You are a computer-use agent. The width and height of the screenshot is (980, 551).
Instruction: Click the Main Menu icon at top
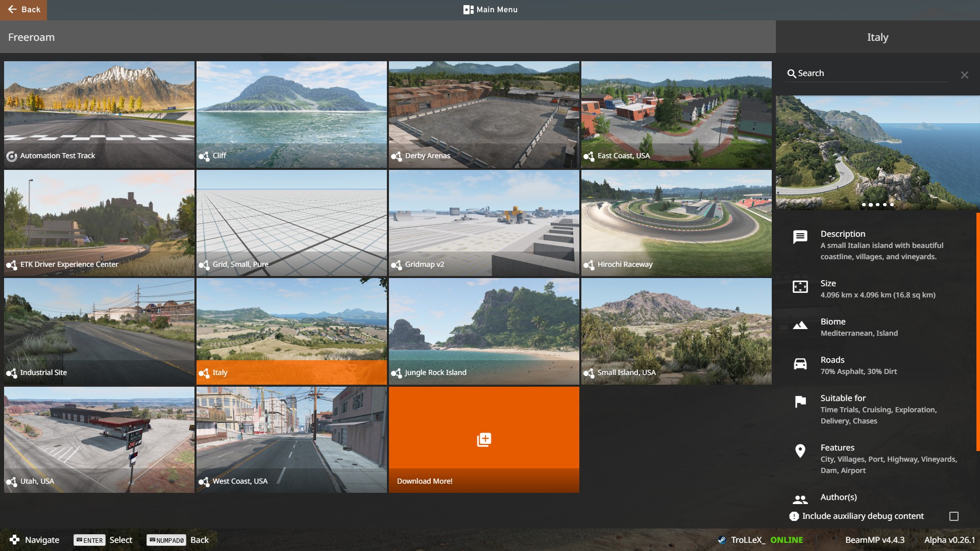468,10
